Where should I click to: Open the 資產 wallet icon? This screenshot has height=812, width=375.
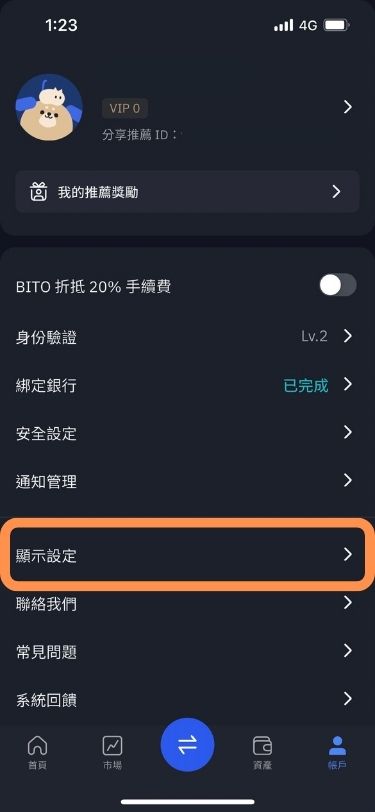pyautogui.click(x=263, y=746)
